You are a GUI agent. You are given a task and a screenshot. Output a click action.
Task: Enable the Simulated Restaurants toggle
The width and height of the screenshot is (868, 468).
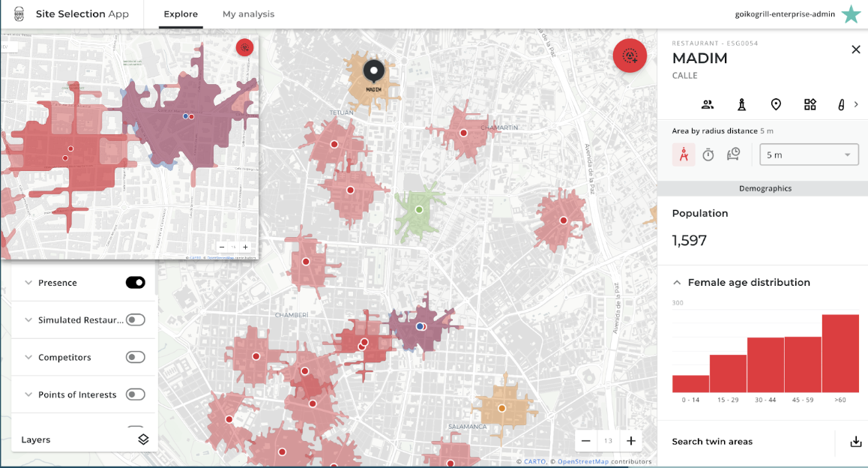coord(135,319)
